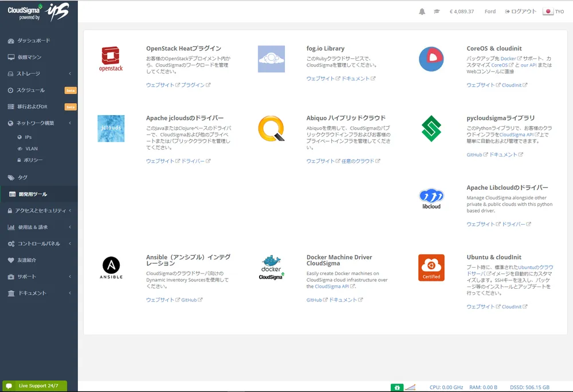Click the € 4,089.37 balance
This screenshot has height=392, width=573.
[x=461, y=11]
